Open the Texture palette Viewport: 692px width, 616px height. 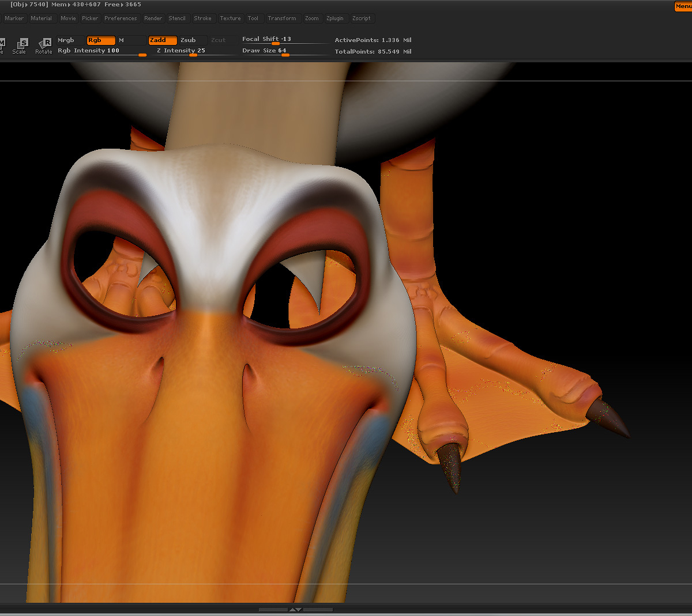[x=230, y=18]
